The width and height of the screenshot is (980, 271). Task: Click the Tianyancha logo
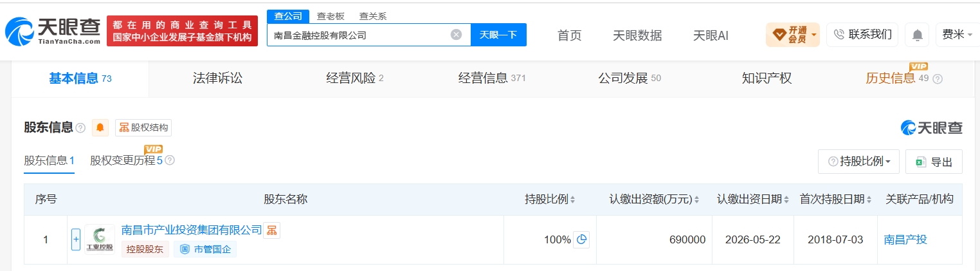tap(53, 30)
